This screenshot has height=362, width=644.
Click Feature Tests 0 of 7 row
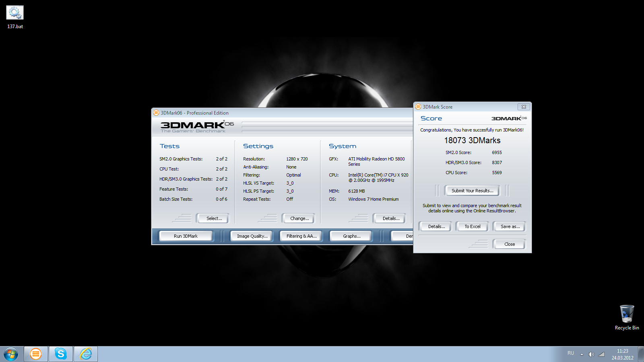193,189
